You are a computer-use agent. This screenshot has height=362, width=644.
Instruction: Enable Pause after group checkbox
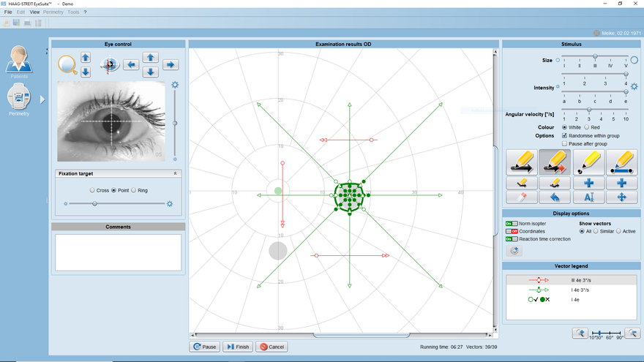point(564,143)
